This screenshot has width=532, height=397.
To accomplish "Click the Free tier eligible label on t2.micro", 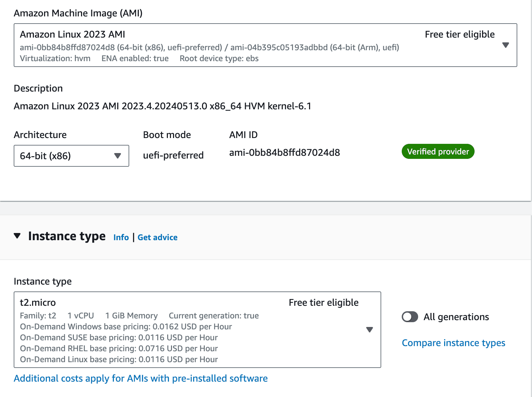I will click(x=323, y=302).
